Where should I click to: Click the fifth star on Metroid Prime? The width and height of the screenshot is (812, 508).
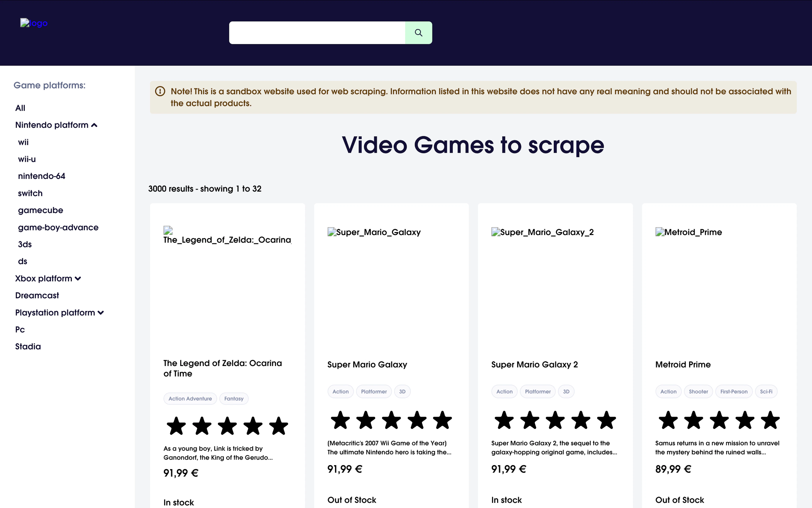point(770,420)
